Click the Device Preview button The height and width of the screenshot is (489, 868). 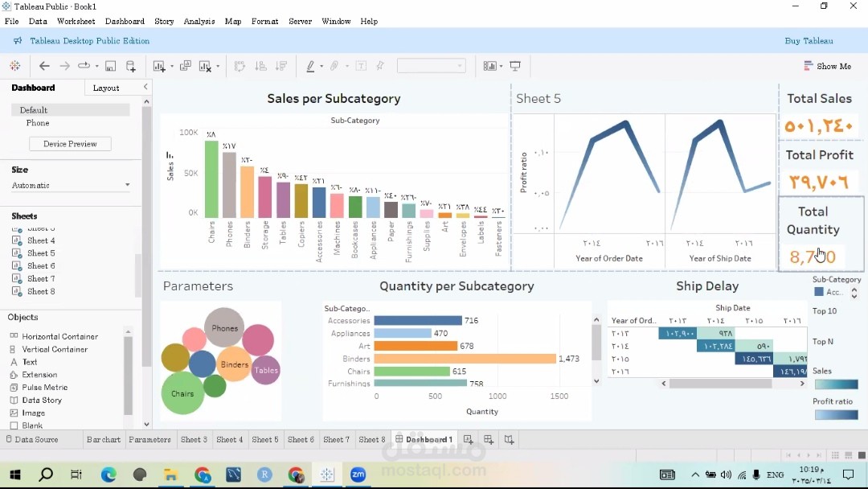[70, 143]
